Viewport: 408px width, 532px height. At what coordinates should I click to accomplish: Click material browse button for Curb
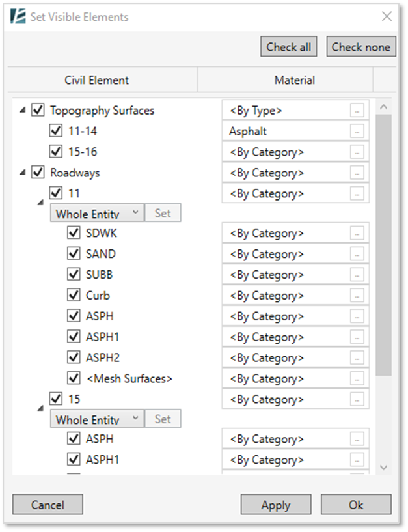coord(357,295)
